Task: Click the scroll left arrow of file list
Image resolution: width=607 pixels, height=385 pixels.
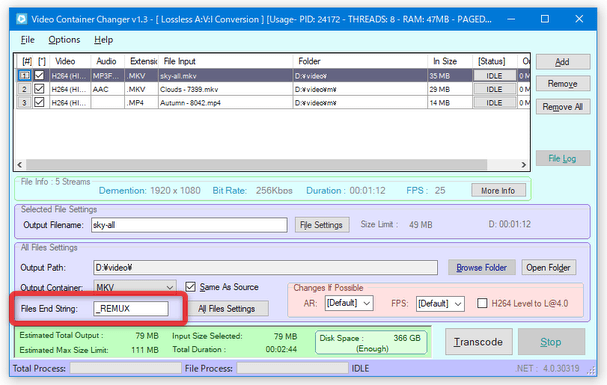Action: [x=20, y=164]
